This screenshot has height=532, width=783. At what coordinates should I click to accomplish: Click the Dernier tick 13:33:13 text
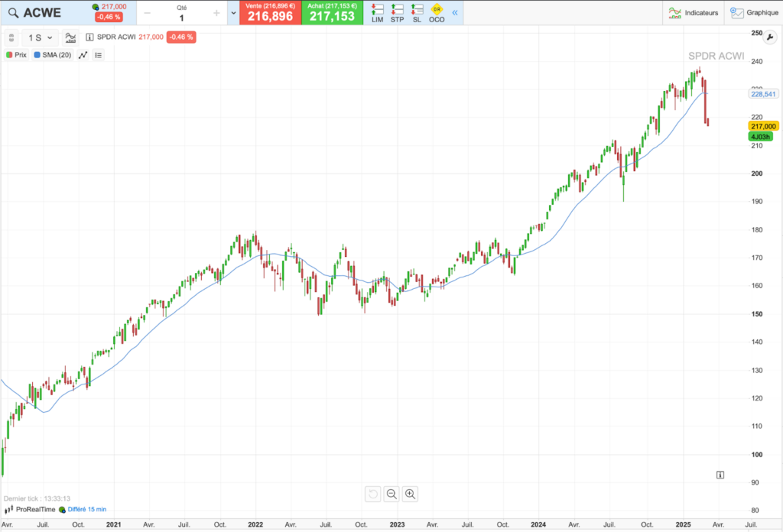point(37,498)
